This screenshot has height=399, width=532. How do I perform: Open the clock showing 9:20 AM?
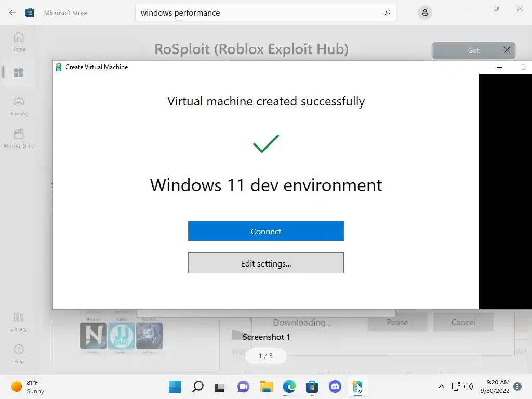(x=495, y=387)
